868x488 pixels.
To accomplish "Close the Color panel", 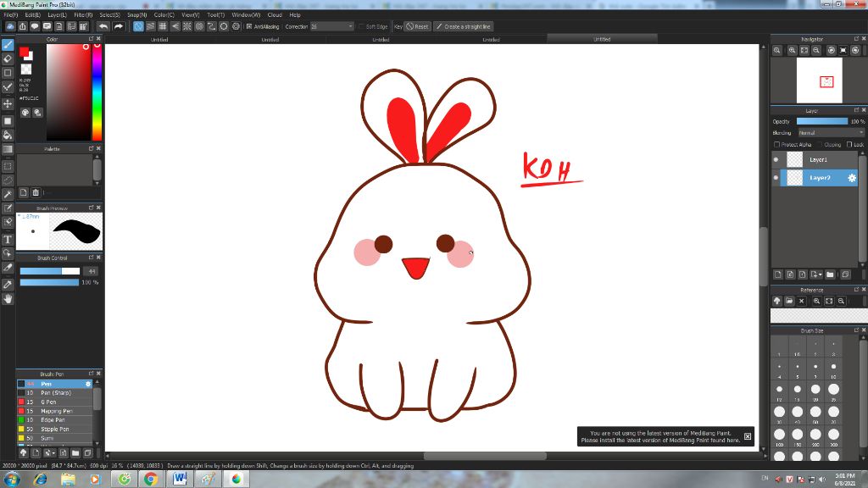I will coord(98,39).
